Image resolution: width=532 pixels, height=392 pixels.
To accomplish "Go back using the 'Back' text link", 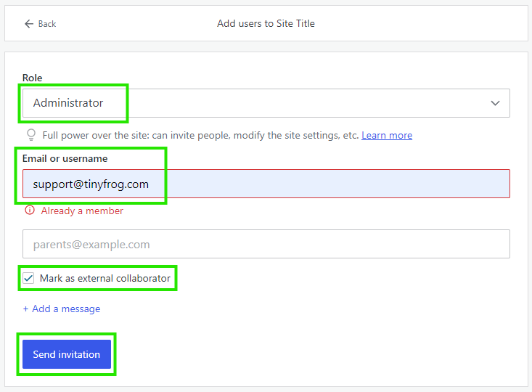I will click(47, 24).
